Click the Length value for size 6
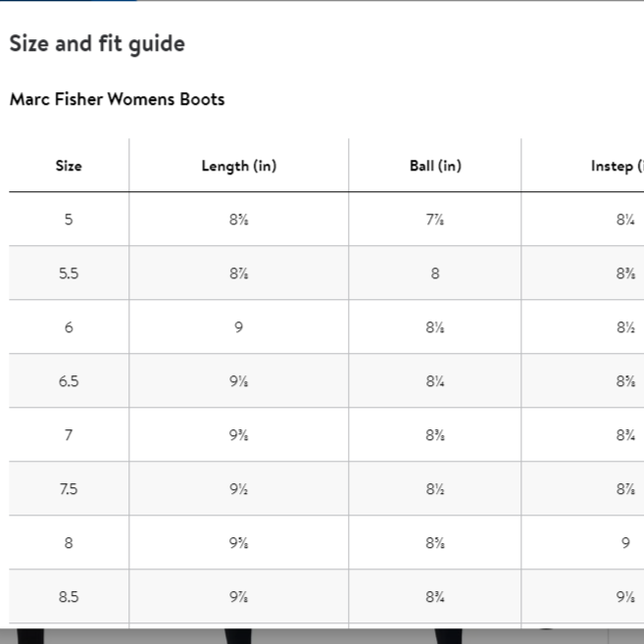This screenshot has width=644, height=644. click(239, 327)
